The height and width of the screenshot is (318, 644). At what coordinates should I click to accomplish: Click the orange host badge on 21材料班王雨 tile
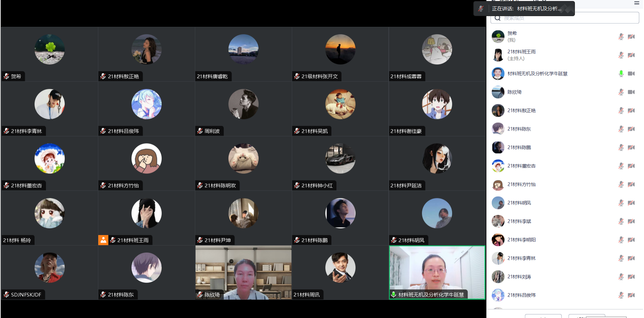click(103, 240)
